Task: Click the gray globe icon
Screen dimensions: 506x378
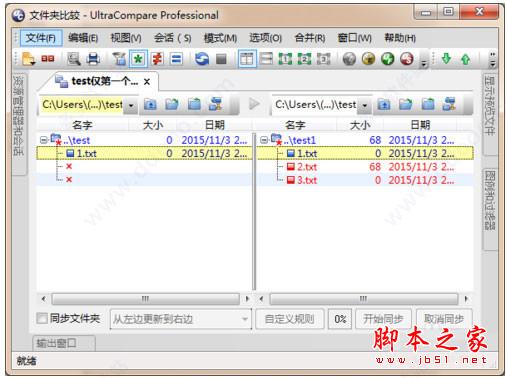Action: 349,59
